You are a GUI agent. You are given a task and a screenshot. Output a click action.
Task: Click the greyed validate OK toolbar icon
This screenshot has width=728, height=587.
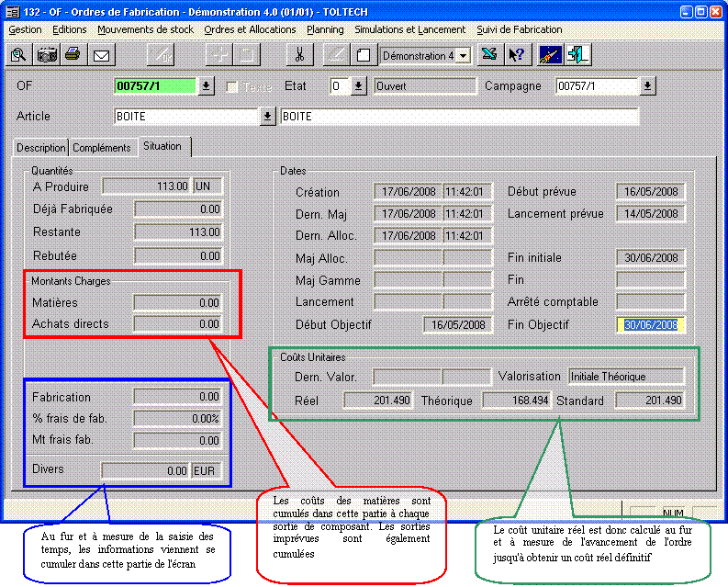(x=160, y=55)
